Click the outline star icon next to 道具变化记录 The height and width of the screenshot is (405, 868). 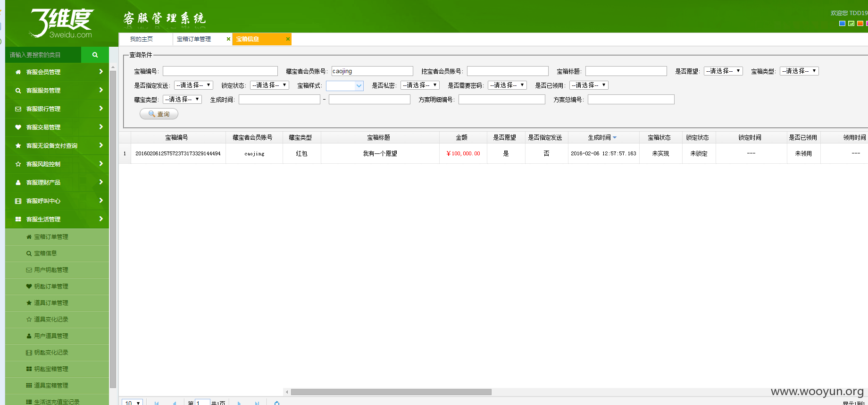point(29,319)
